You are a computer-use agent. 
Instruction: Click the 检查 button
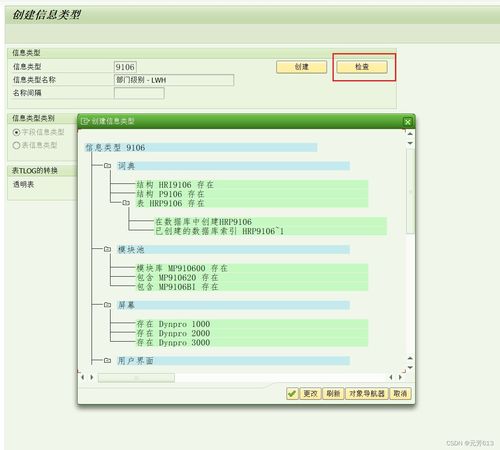pos(362,67)
